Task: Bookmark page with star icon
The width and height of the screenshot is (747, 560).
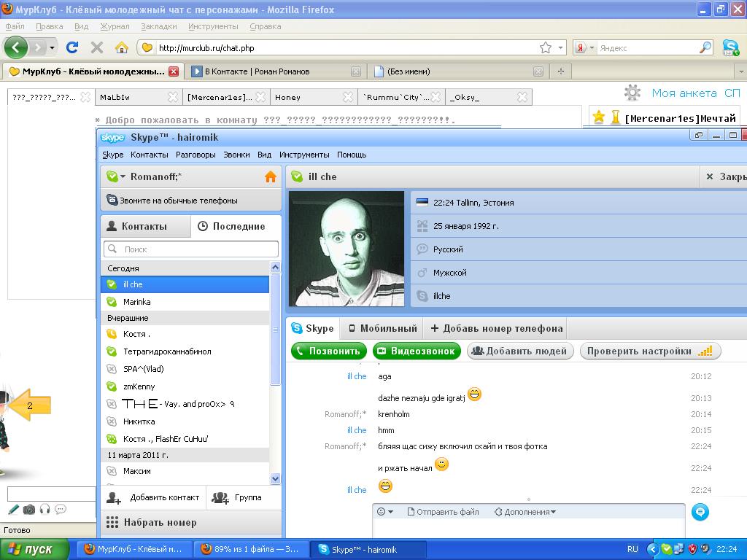Action: pos(546,47)
